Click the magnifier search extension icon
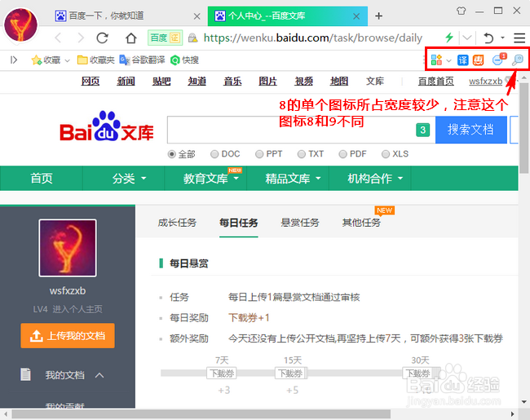This screenshot has height=420, width=530. click(x=518, y=60)
